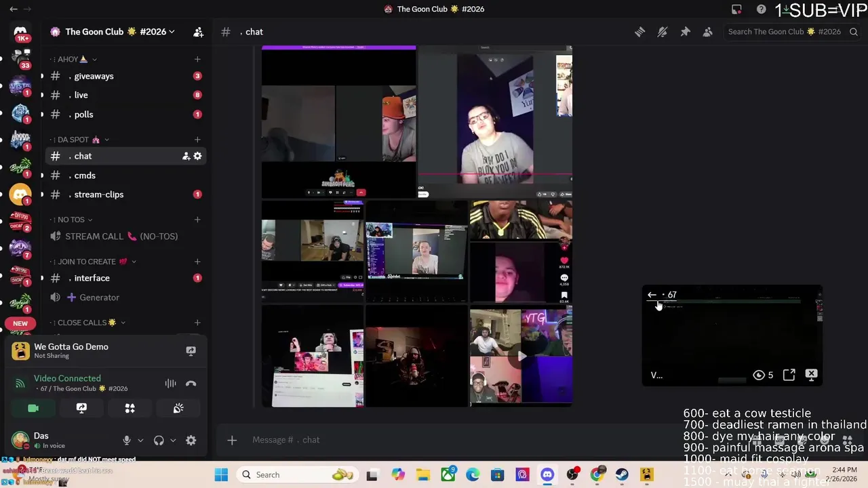Screen dimensions: 868x488
Task: Open the polls channel
Action: click(125, 115)
